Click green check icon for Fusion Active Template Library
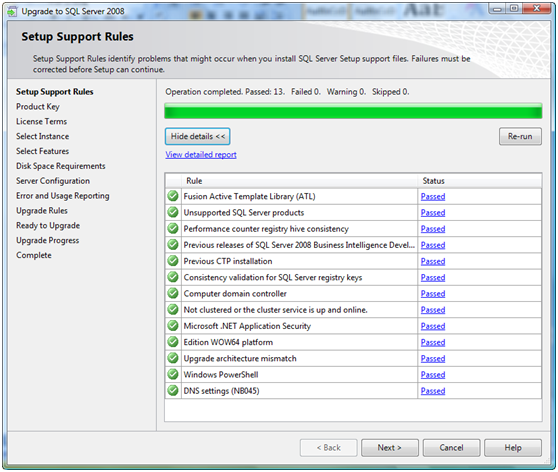 (x=173, y=196)
